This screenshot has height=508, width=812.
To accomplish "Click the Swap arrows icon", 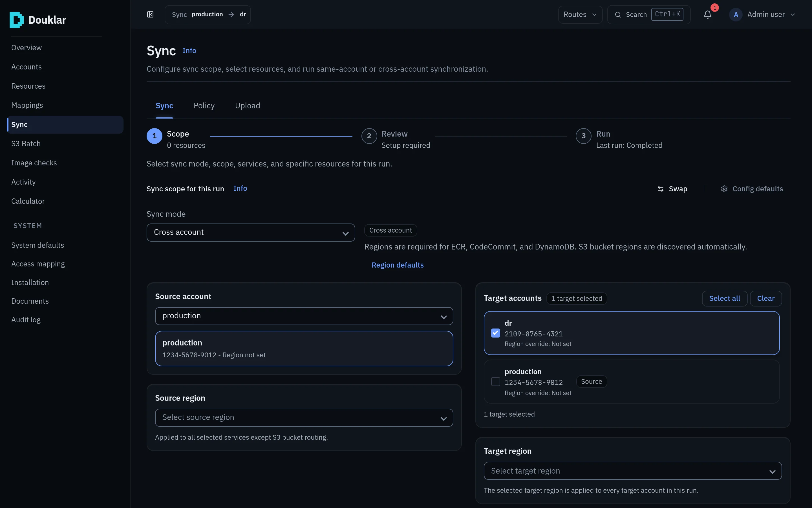I will [660, 189].
